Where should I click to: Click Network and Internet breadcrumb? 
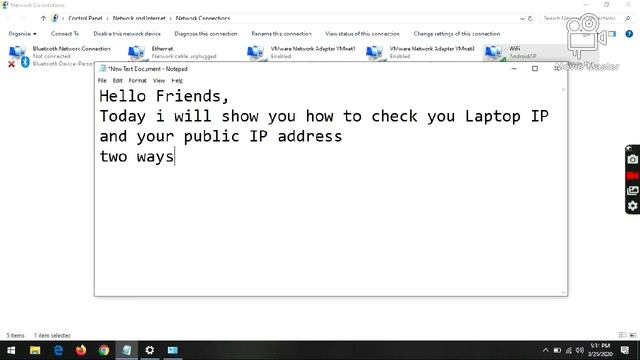pos(139,18)
